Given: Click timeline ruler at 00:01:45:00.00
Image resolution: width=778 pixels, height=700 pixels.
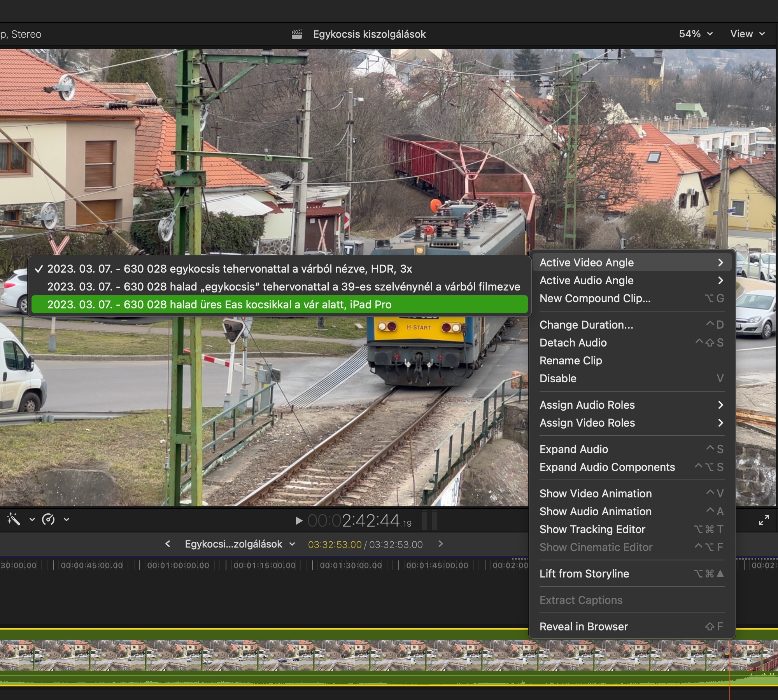Looking at the screenshot, I should coord(437,565).
